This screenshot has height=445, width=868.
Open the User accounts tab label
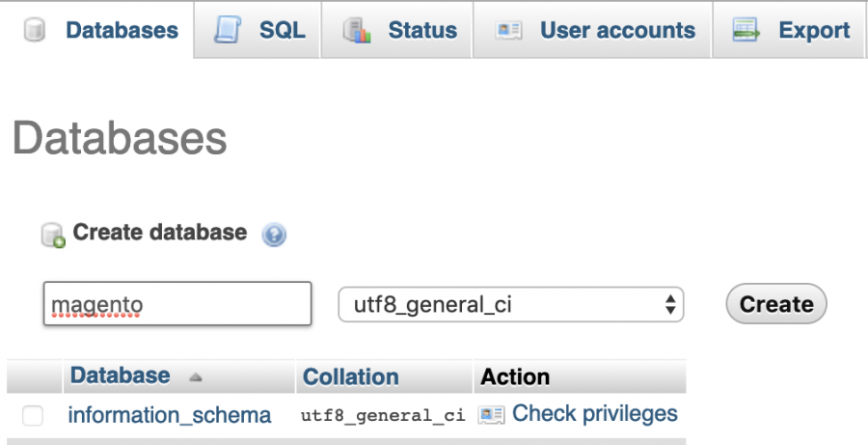[617, 31]
